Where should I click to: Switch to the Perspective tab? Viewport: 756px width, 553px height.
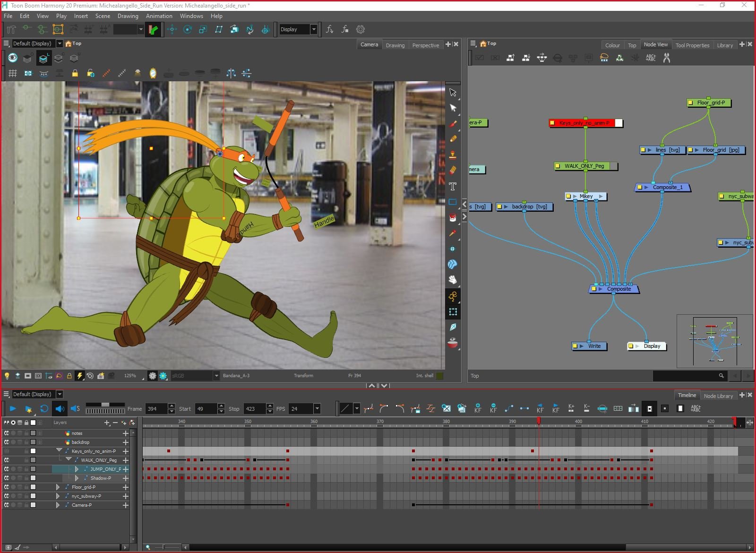425,45
